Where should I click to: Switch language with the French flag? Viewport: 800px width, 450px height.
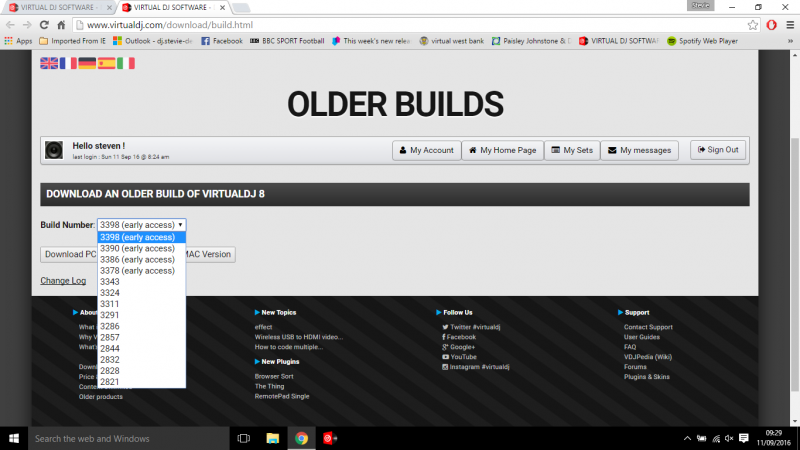tap(68, 63)
